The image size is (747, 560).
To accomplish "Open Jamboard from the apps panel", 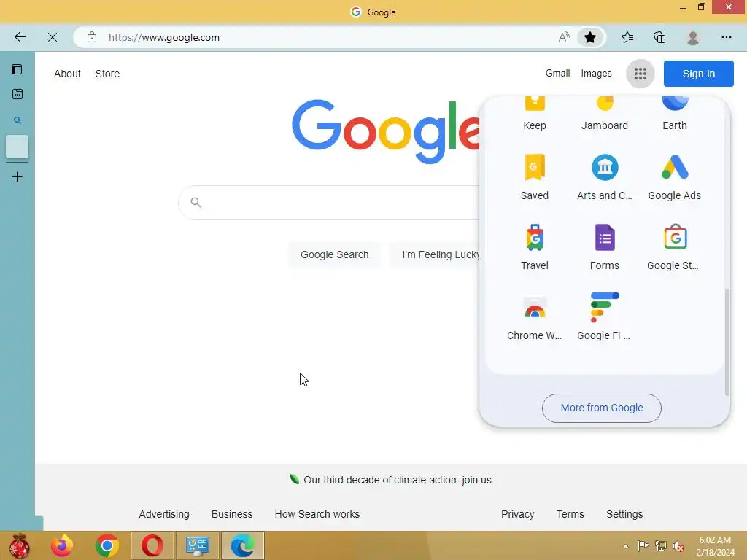I will [x=605, y=113].
